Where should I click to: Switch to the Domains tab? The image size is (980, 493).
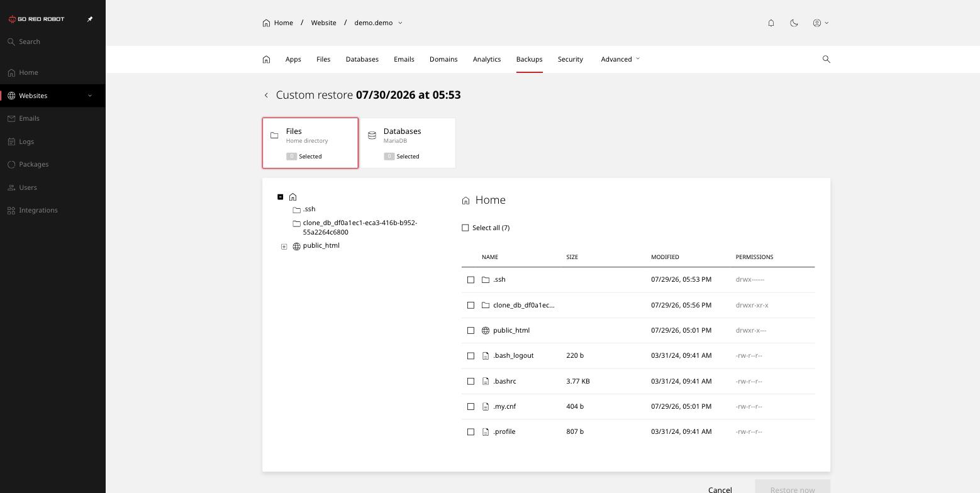[x=443, y=59]
